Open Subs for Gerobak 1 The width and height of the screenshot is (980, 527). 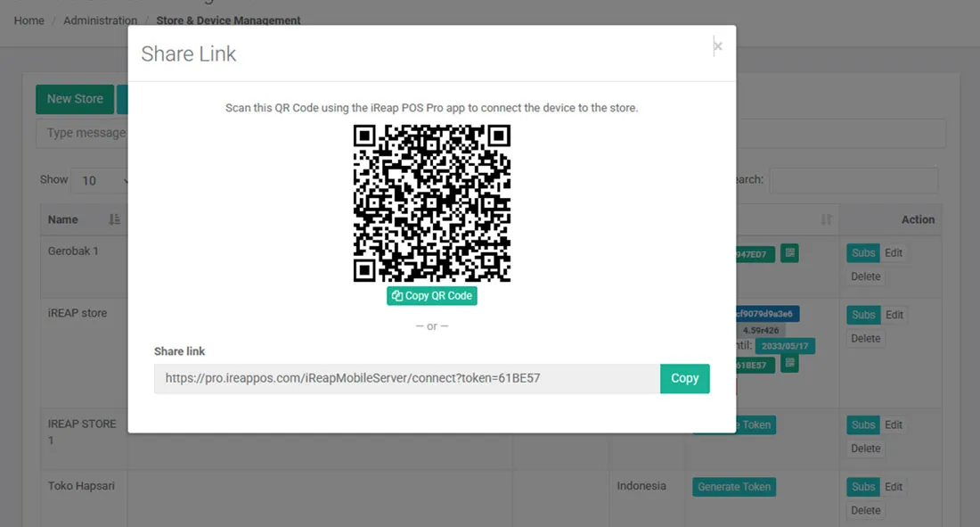click(x=862, y=253)
